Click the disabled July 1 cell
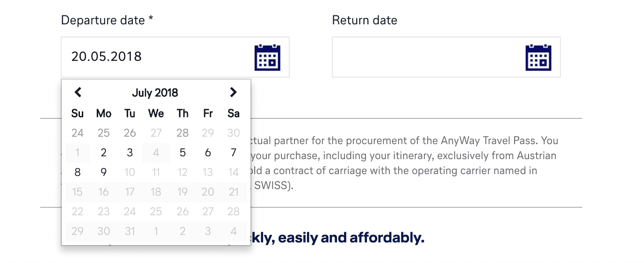 pyautogui.click(x=78, y=153)
